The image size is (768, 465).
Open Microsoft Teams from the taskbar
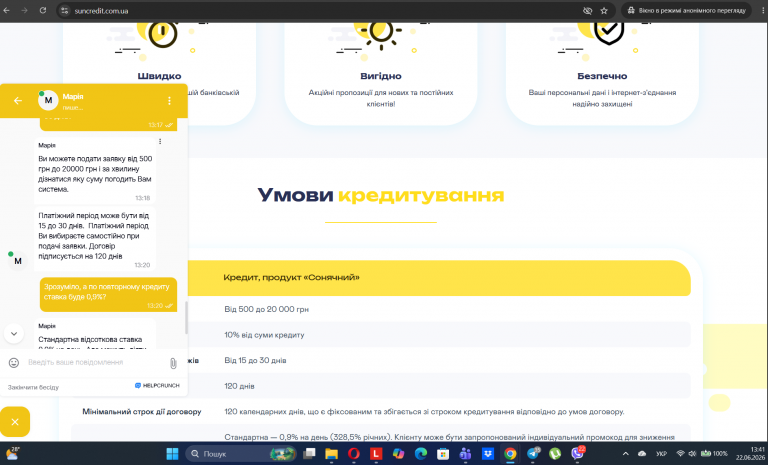[465, 454]
